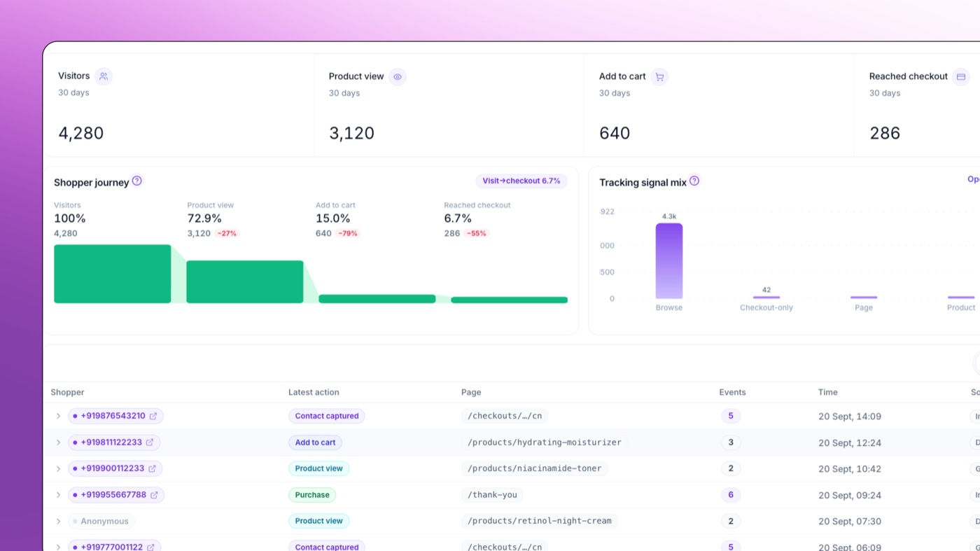980x551 pixels.
Task: Click the events count 6 badge
Action: (x=731, y=495)
